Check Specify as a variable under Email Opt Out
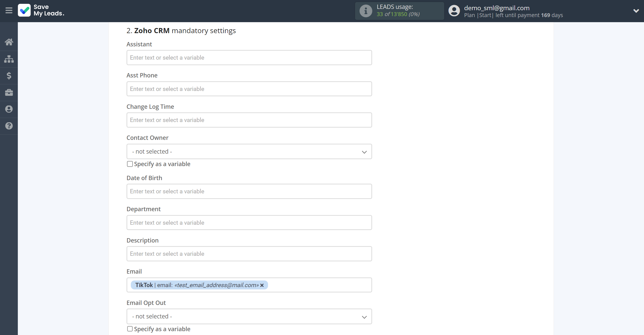644x335 pixels. pos(130,329)
